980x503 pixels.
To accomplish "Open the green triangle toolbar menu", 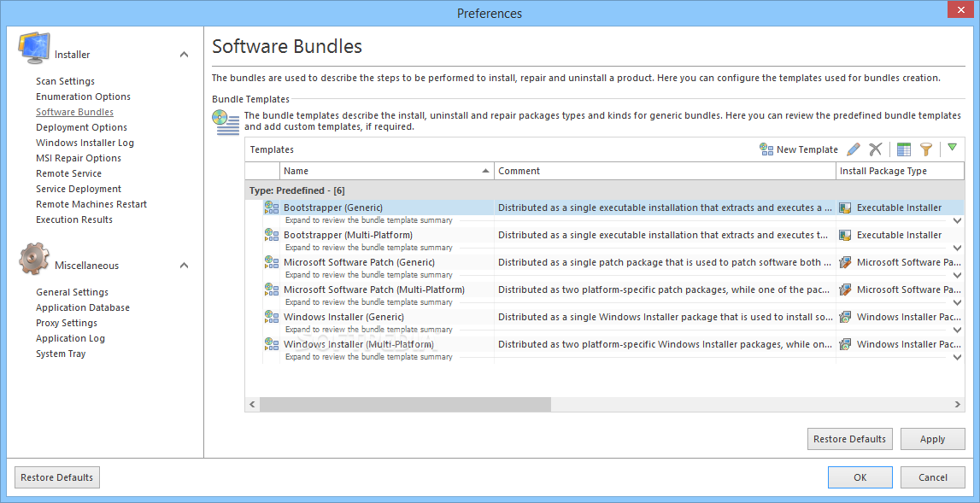I will (952, 148).
